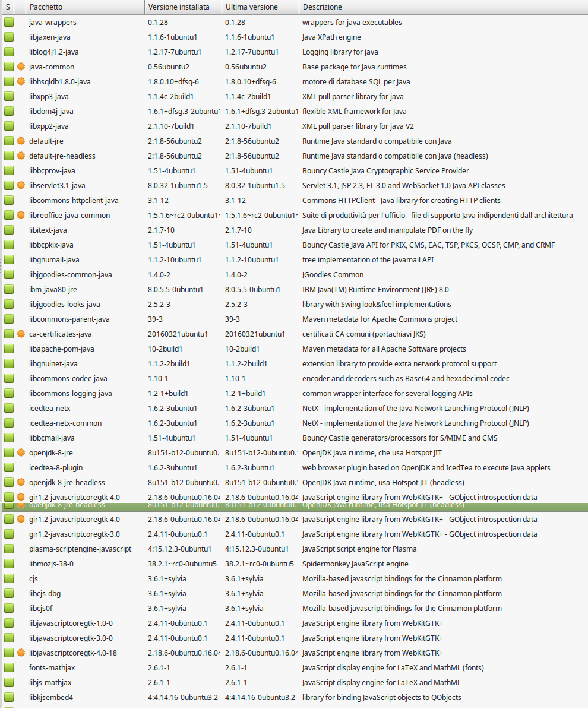
Task: Click the support icon for libservlet3.1-java
Action: [x=21, y=185]
